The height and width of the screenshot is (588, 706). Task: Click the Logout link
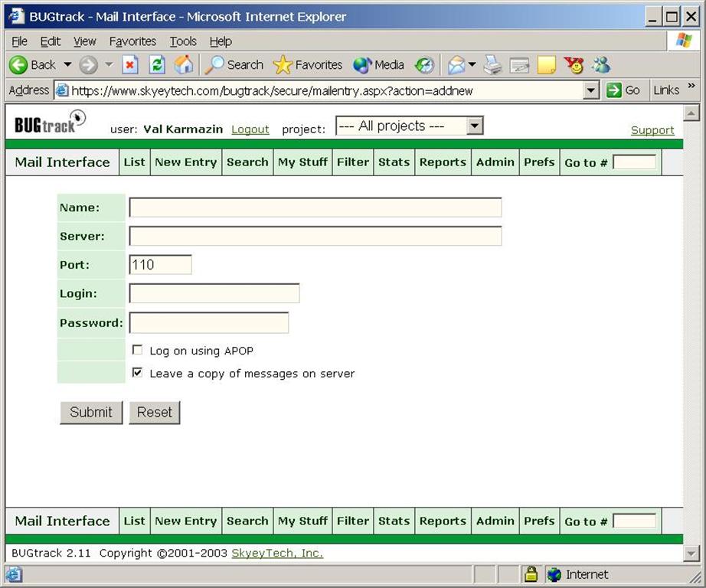(x=250, y=129)
